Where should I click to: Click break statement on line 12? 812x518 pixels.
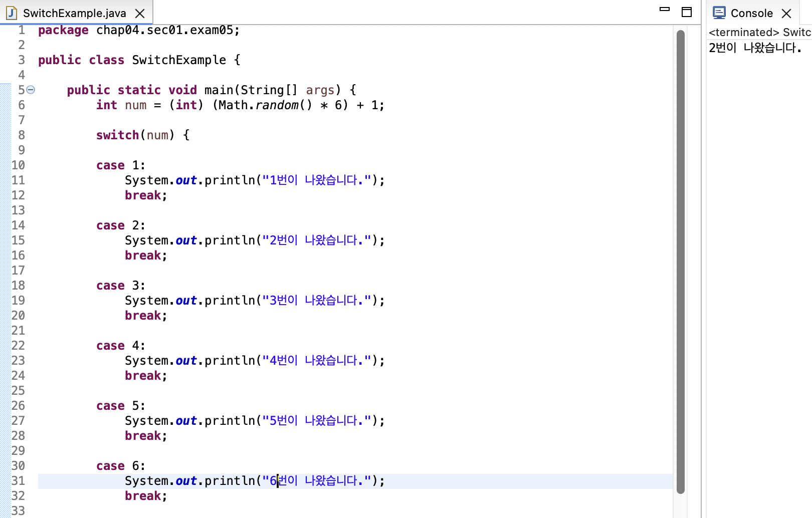coord(146,195)
